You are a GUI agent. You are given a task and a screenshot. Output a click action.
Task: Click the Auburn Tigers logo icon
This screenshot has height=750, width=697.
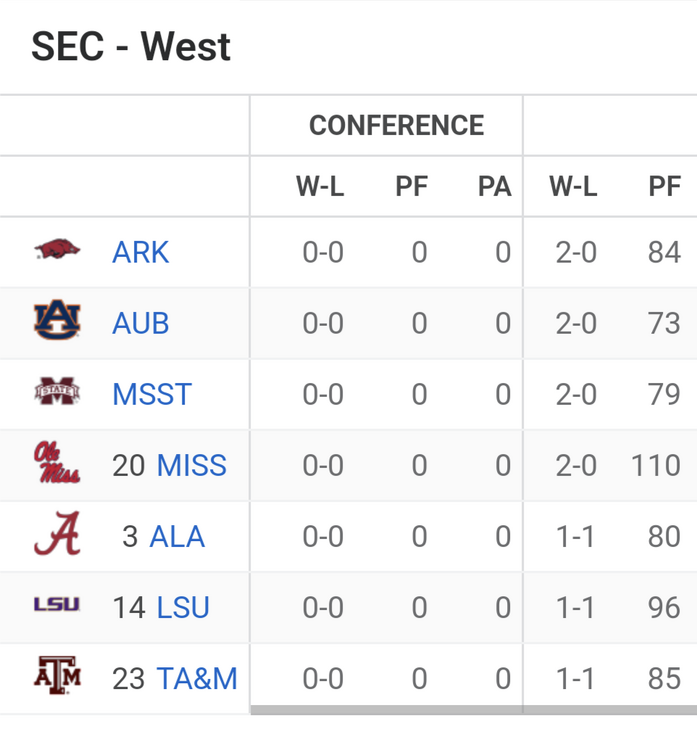point(57,322)
